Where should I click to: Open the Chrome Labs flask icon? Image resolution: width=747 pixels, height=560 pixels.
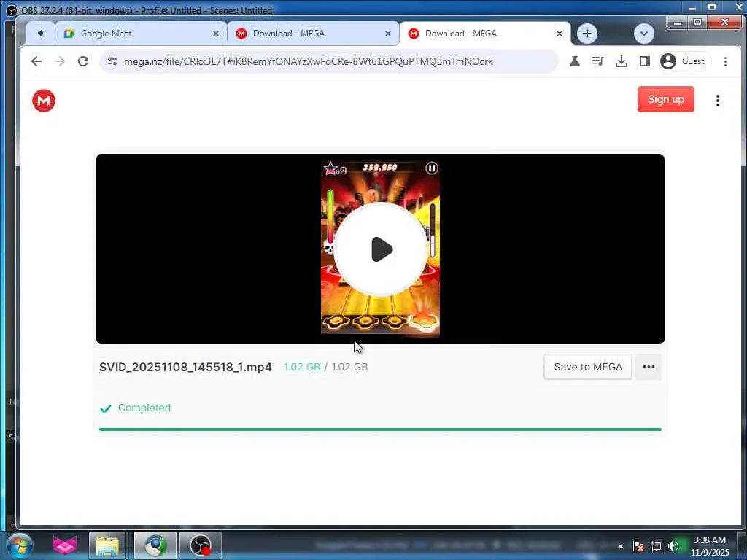click(x=575, y=61)
